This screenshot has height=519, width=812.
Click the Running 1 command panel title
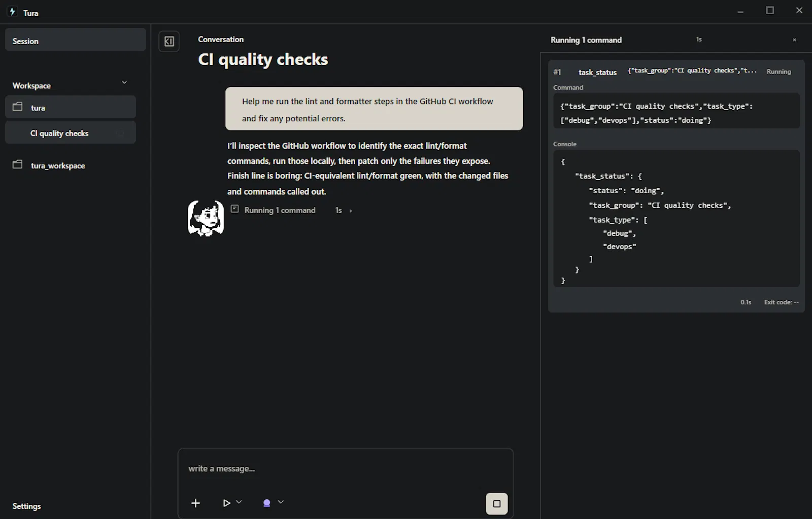point(586,40)
